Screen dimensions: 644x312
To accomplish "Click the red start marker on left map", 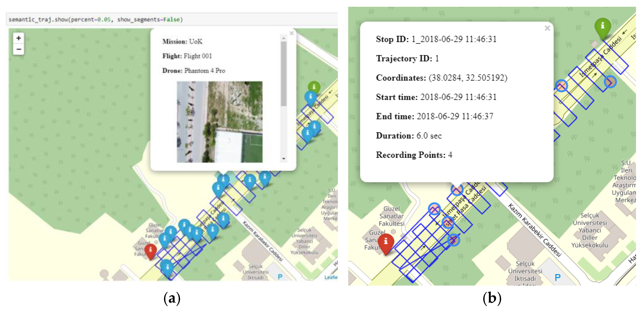I will [151, 251].
